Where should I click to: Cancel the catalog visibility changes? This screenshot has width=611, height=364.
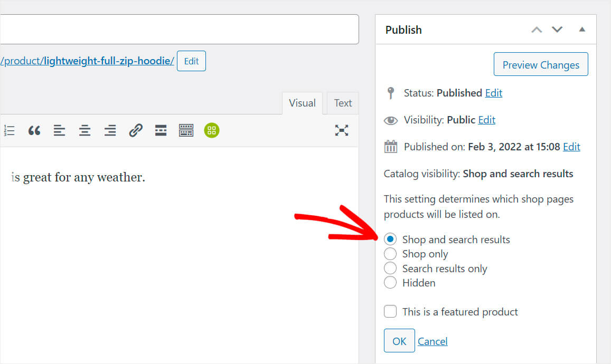pyautogui.click(x=433, y=341)
